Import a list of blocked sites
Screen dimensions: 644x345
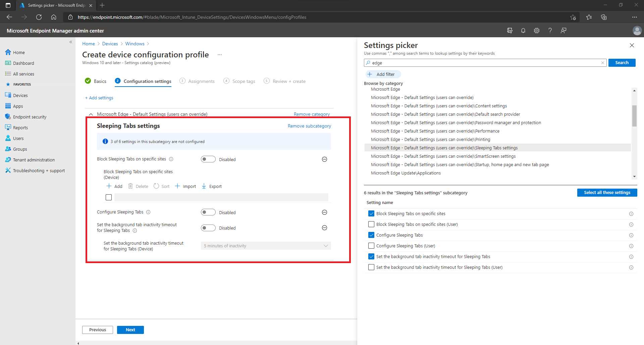pos(185,186)
